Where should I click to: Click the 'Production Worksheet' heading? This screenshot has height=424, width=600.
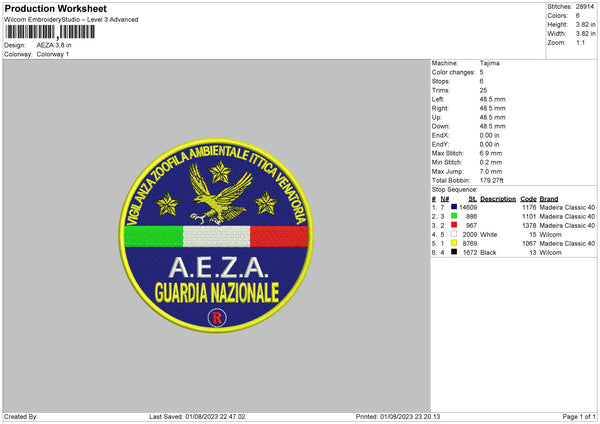55,8
